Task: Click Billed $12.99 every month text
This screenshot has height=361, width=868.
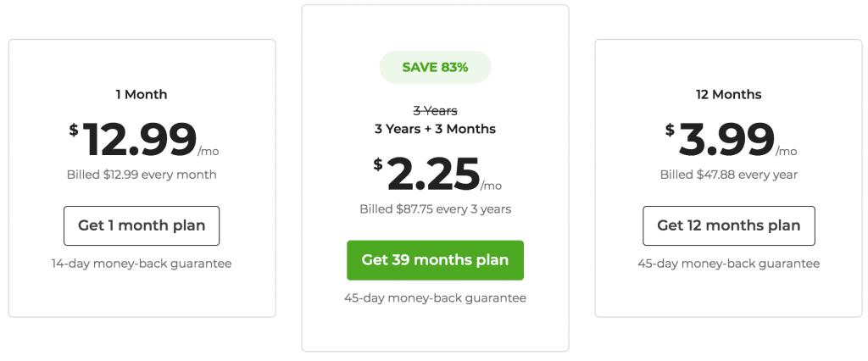Action: point(142,175)
